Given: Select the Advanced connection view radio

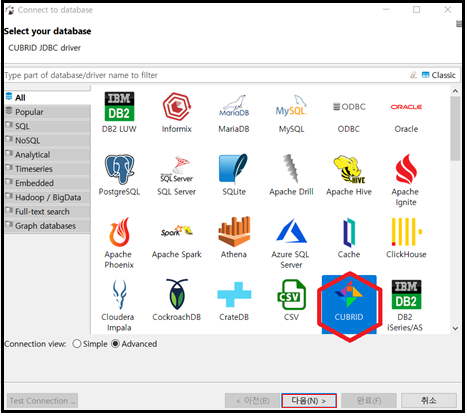Looking at the screenshot, I should 115,344.
